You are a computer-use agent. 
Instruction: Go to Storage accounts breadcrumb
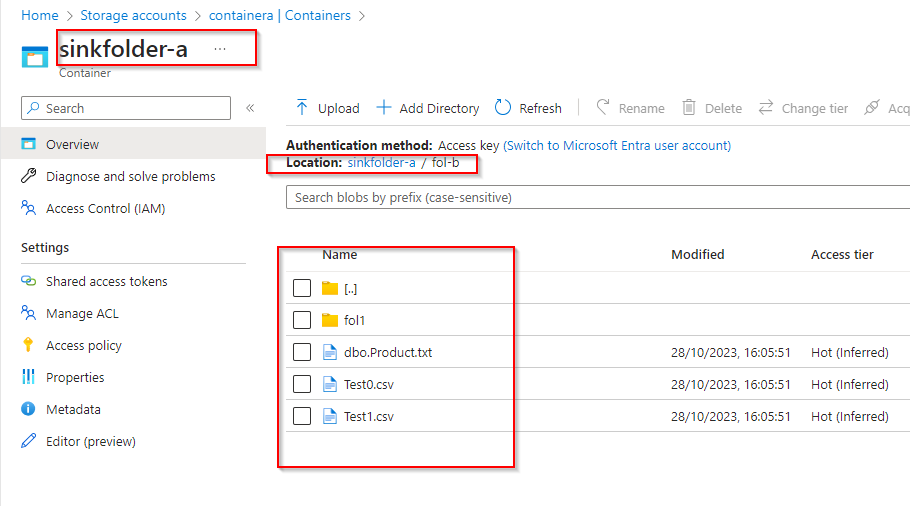(x=133, y=16)
